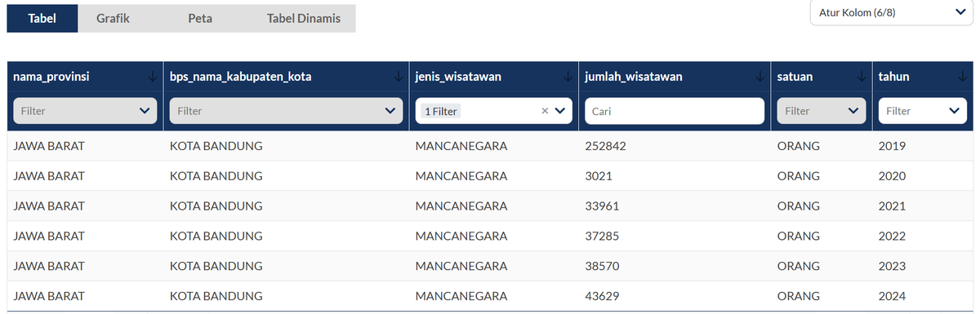Expand the jenis_wisatawan 1 Filter dropdown
This screenshot has height=314, width=980.
pyautogui.click(x=561, y=111)
